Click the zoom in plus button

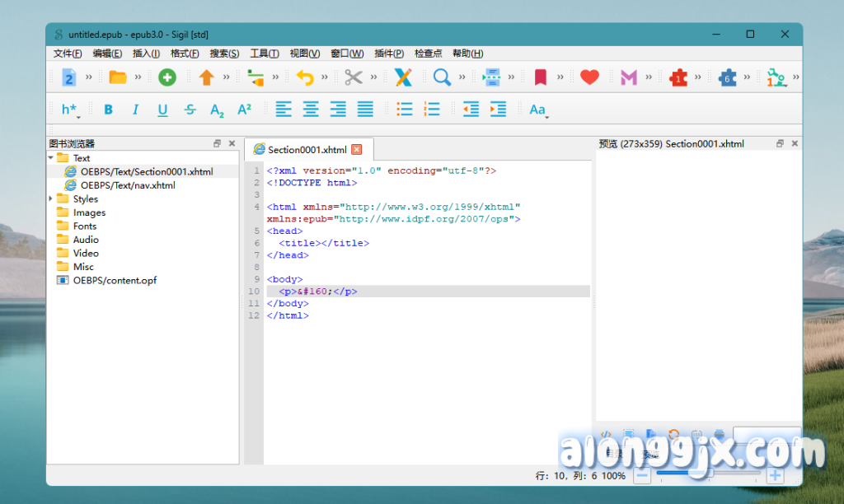[x=775, y=475]
